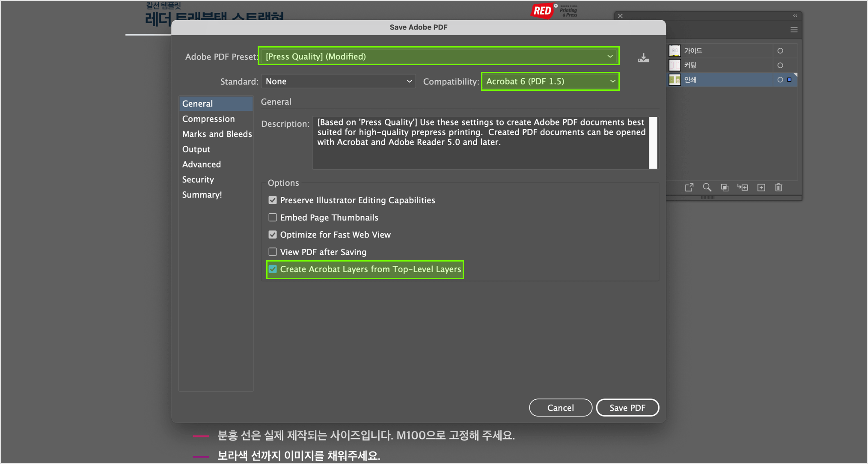The width and height of the screenshot is (868, 464).
Task: Open the Adobe PDF Preset dropdown
Action: (x=439, y=56)
